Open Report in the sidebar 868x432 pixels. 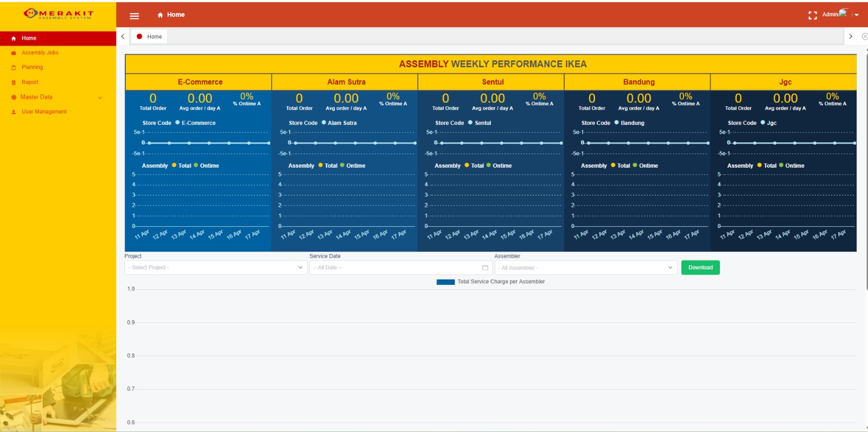pyautogui.click(x=58, y=82)
